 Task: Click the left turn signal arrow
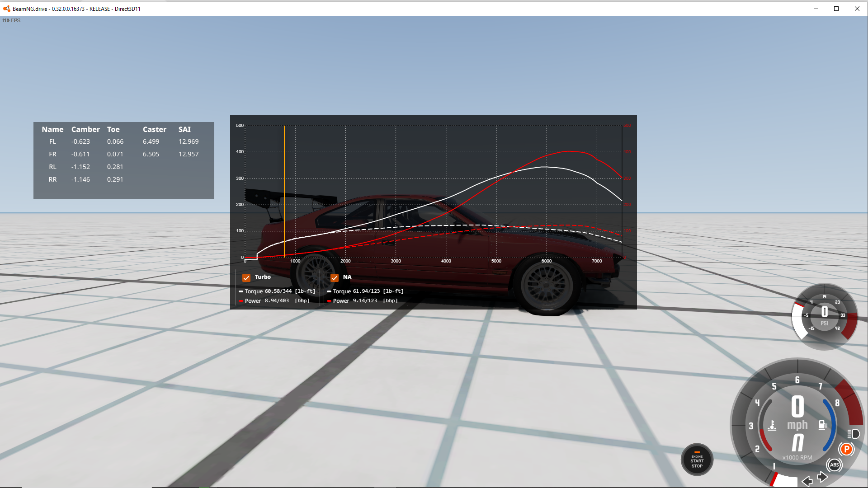coord(807,481)
